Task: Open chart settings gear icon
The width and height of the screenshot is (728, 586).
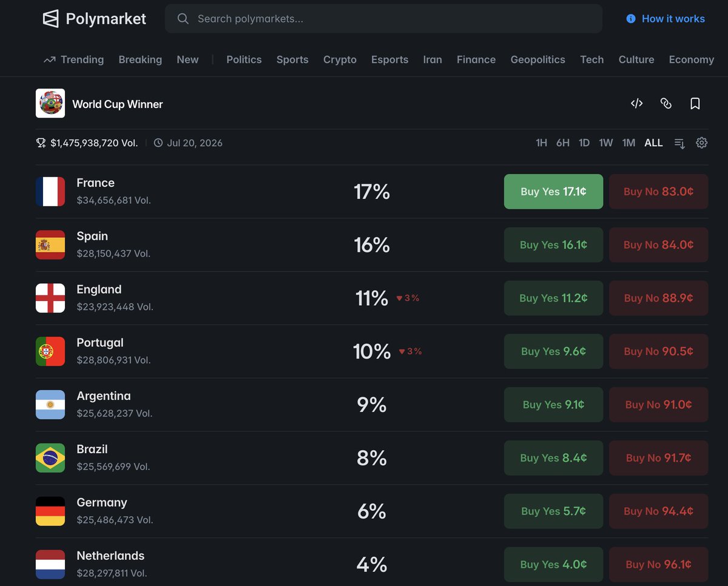Action: (x=702, y=143)
